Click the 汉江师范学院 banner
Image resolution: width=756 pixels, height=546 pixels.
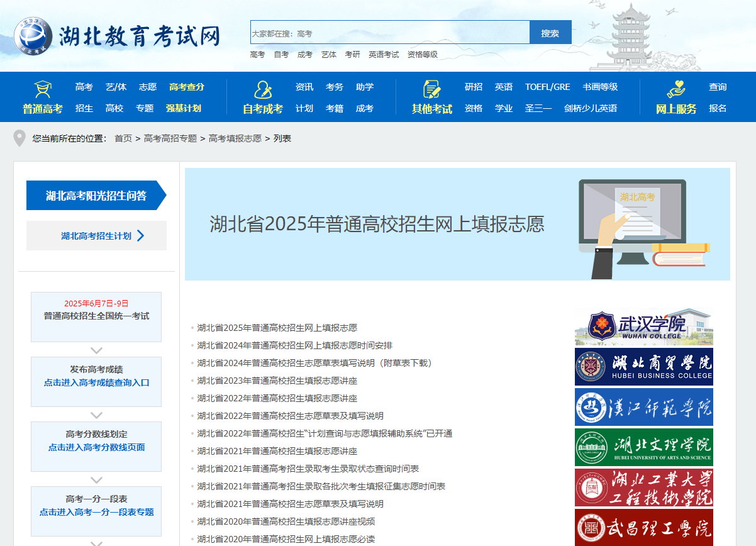click(643, 407)
